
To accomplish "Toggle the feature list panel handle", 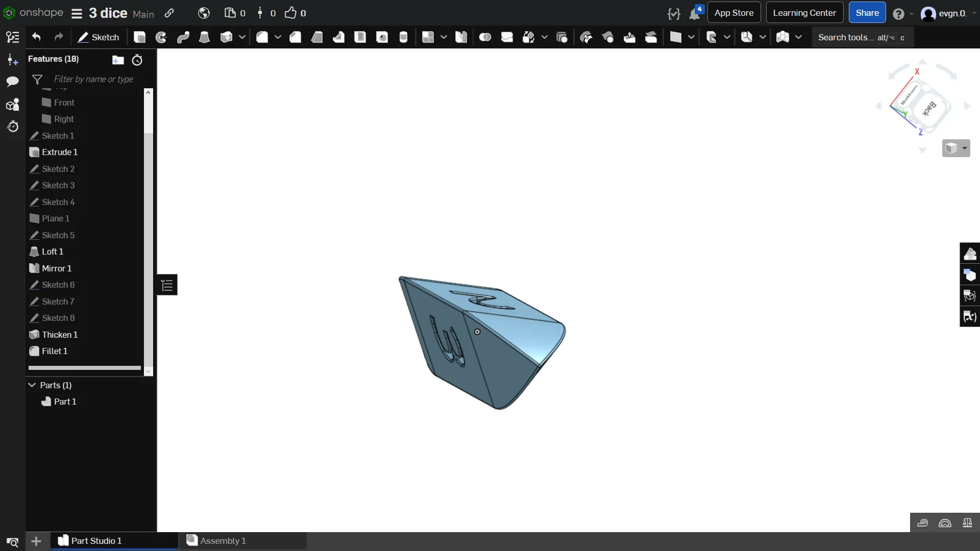I will tap(167, 285).
